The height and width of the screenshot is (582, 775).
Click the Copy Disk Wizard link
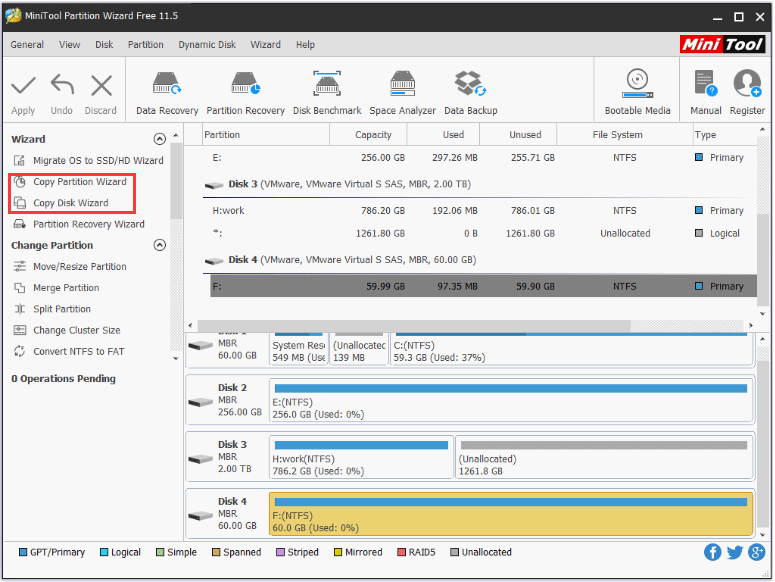tap(71, 203)
